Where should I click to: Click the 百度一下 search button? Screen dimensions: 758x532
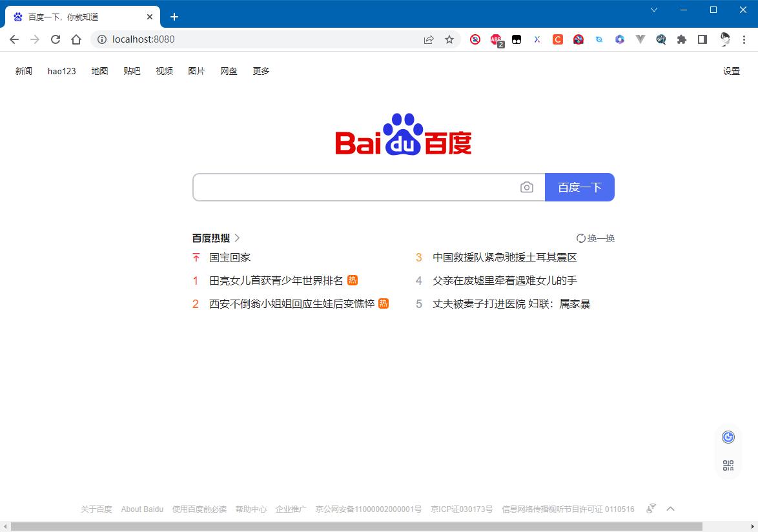click(580, 187)
